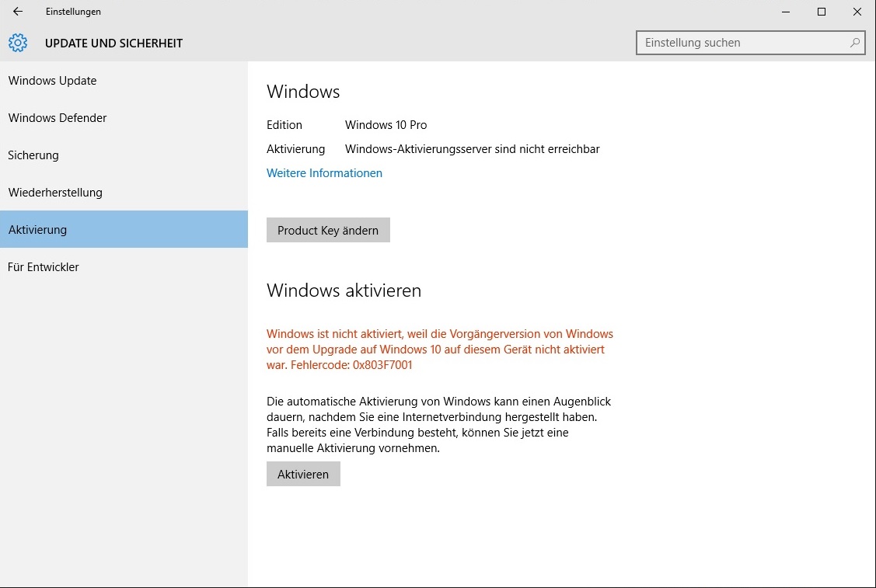Go back with the arrow icon
876x588 pixels.
click(18, 11)
